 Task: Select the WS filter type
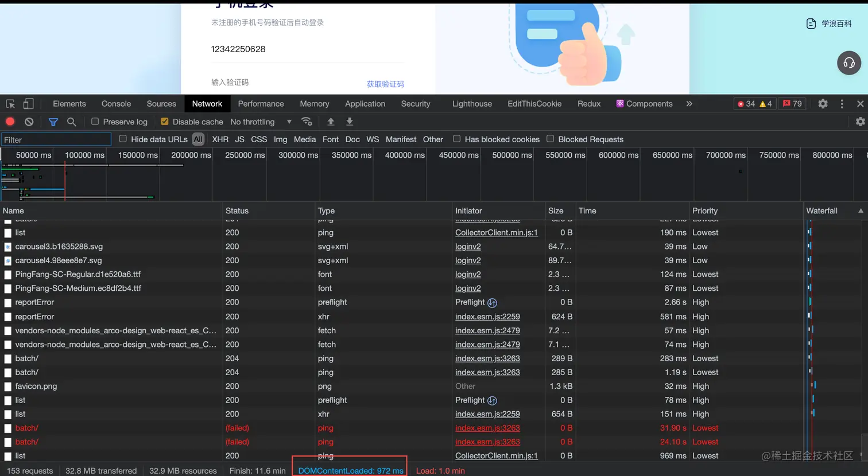click(373, 139)
